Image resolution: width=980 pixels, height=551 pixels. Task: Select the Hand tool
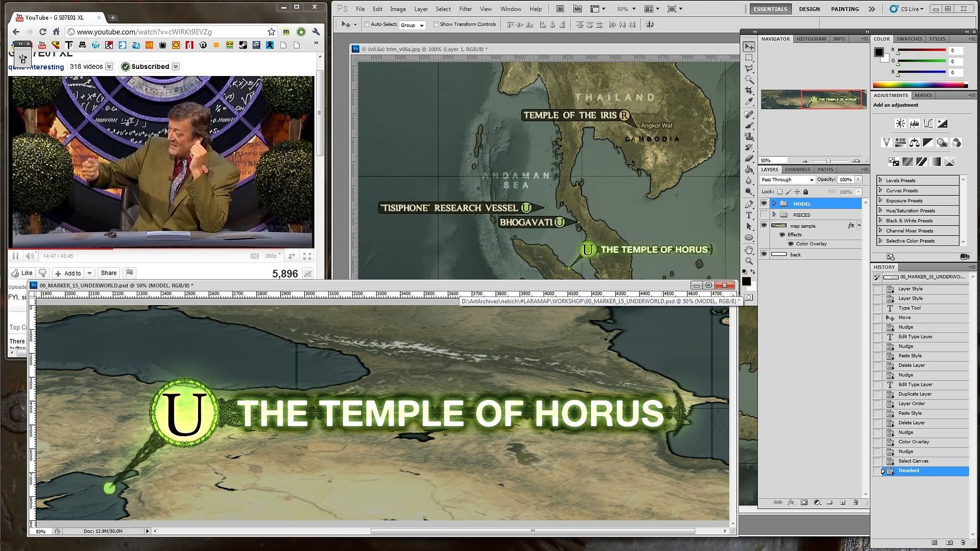[x=749, y=250]
